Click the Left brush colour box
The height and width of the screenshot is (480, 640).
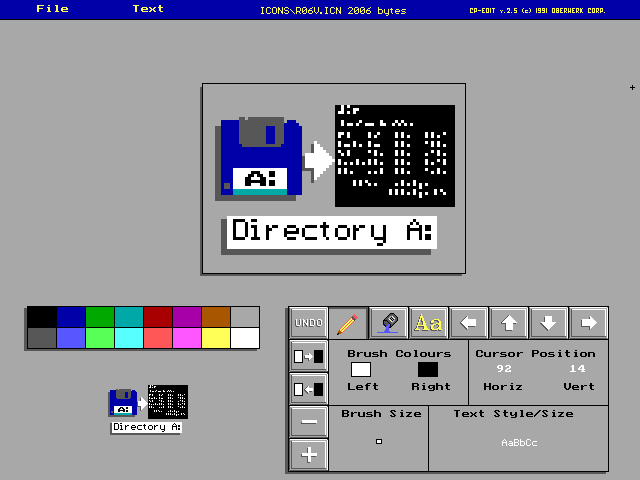pyautogui.click(x=360, y=370)
